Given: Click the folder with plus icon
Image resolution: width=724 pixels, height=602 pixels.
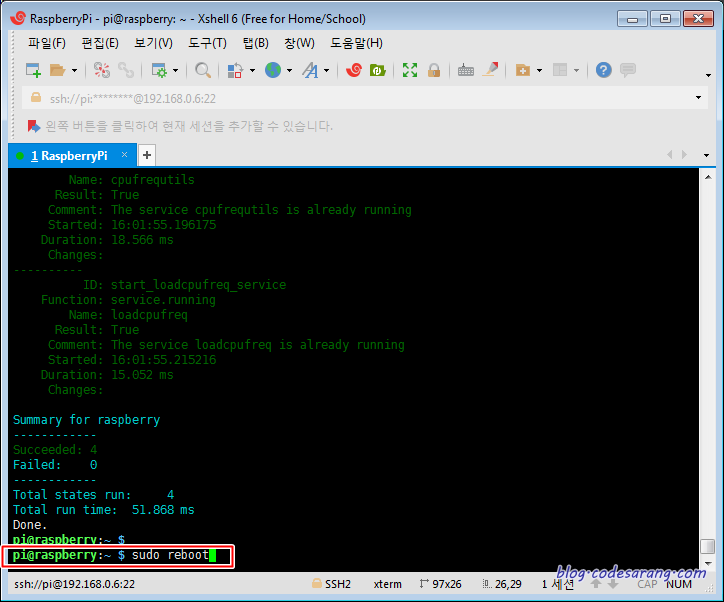Looking at the screenshot, I should coord(523,70).
